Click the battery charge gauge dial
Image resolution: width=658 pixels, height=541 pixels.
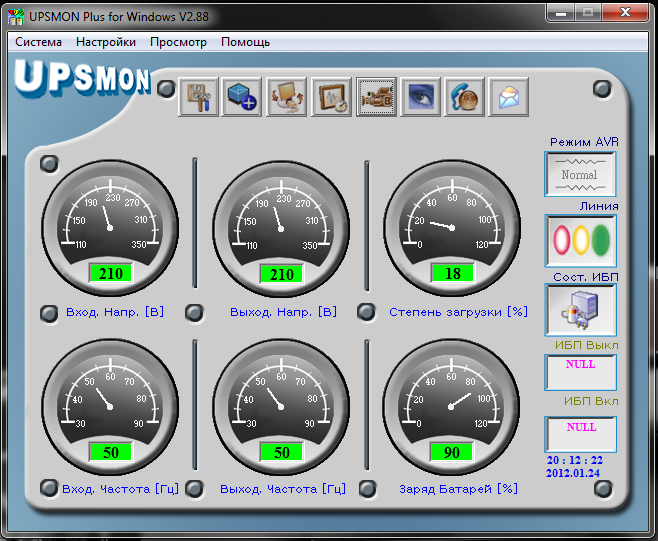click(451, 407)
